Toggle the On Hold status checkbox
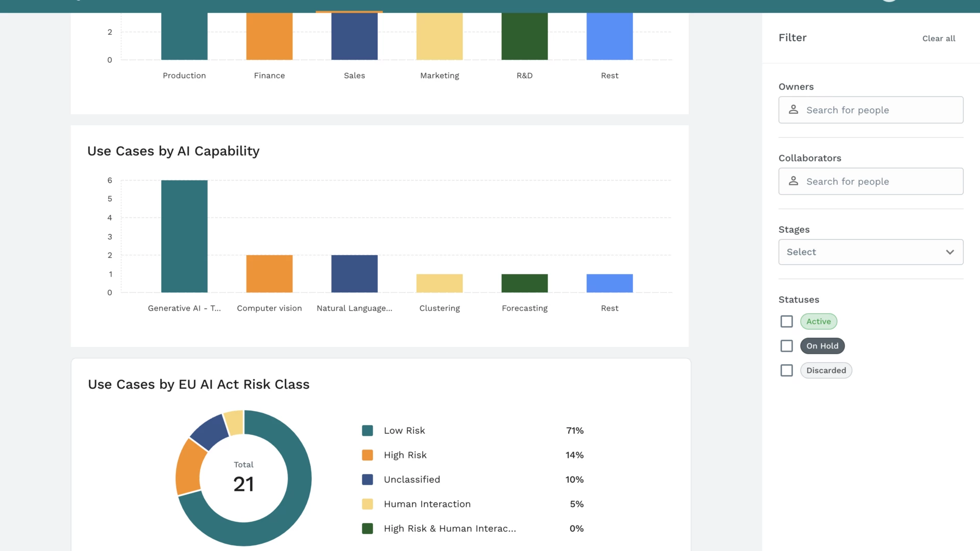 [787, 346]
